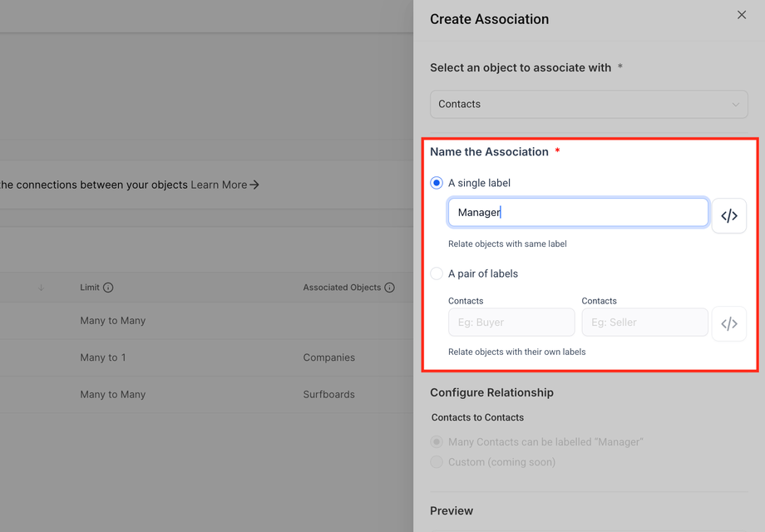
Task: Click the code icon beside pair labels
Action: [729, 324]
